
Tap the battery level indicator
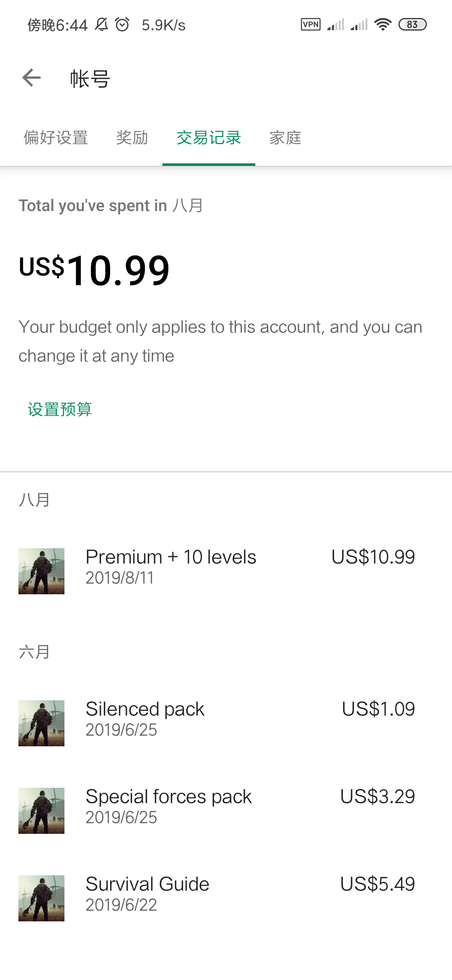point(412,25)
